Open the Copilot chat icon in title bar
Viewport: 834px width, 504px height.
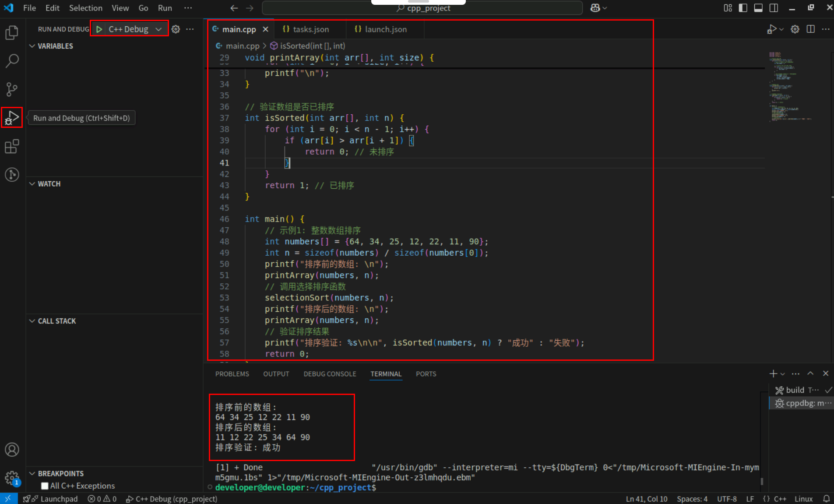595,8
